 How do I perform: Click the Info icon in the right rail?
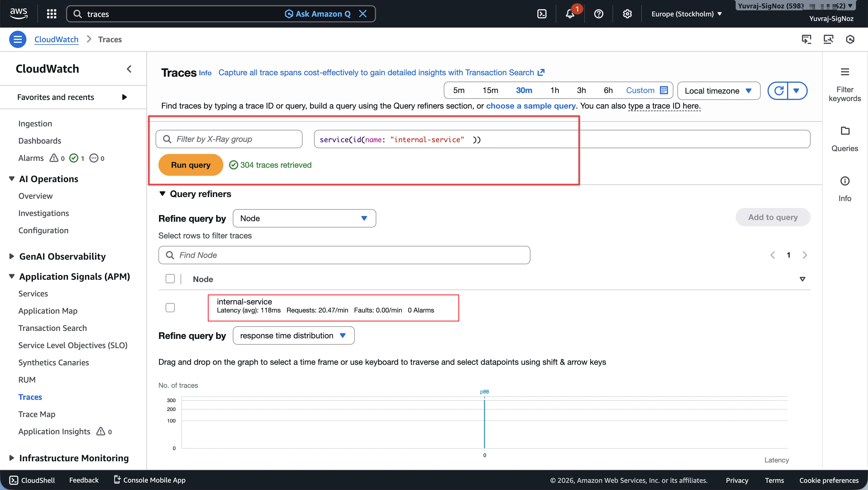pos(845,181)
